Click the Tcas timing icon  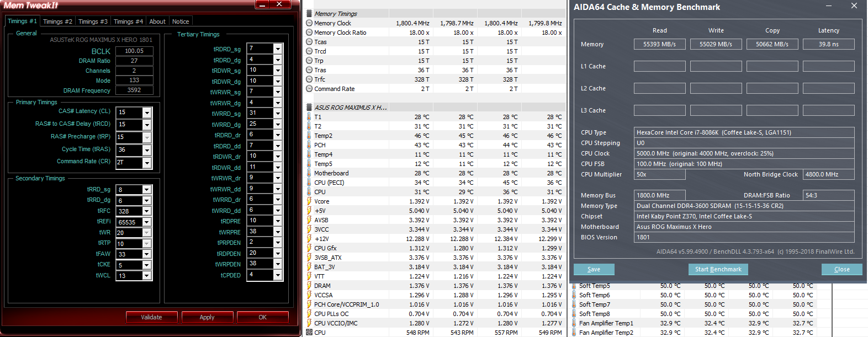pos(309,42)
